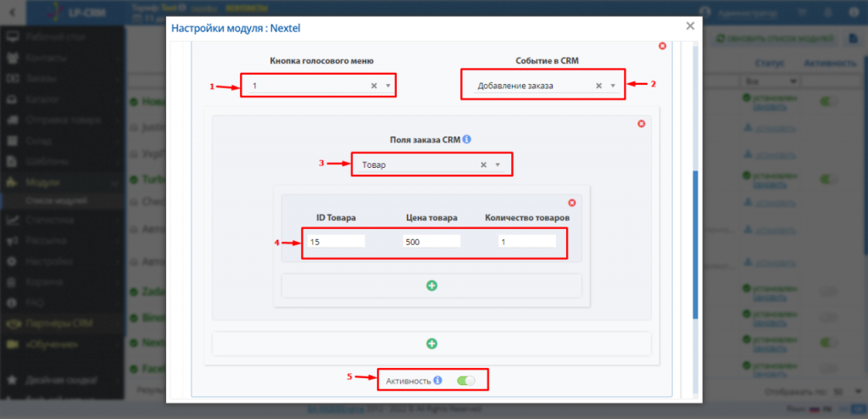Add another CRM order field below products
Screen dimensions: 868x419
[x=431, y=344]
